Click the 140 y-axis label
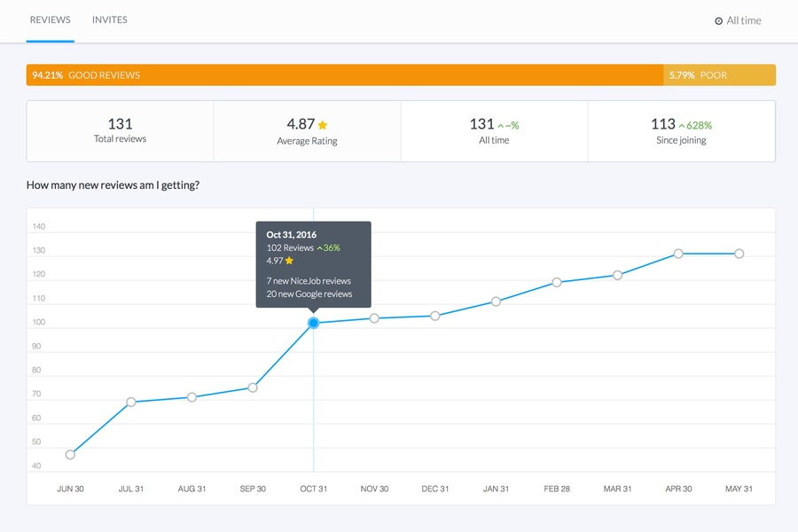The image size is (798, 532). pyautogui.click(x=39, y=227)
